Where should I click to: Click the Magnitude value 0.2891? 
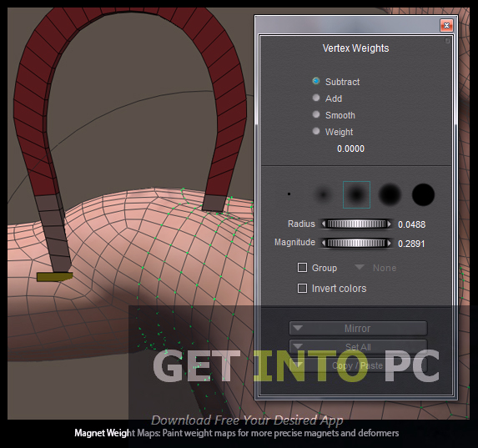click(x=411, y=244)
